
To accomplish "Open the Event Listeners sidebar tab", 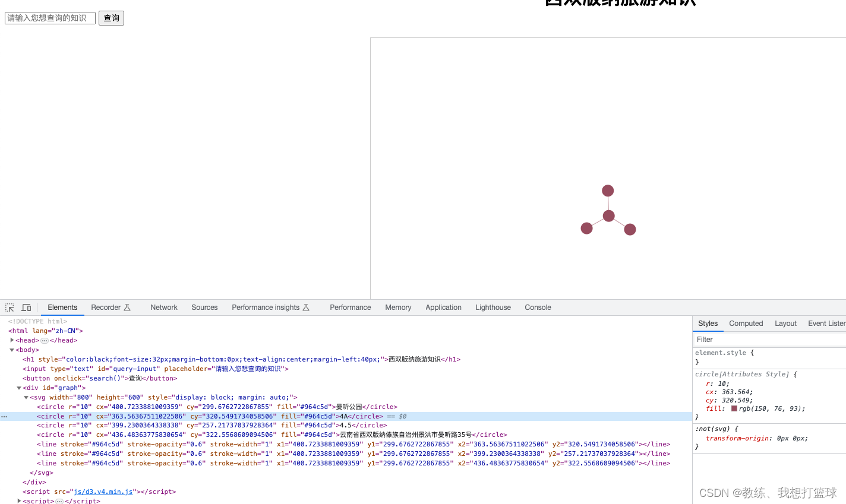I will tap(826, 324).
